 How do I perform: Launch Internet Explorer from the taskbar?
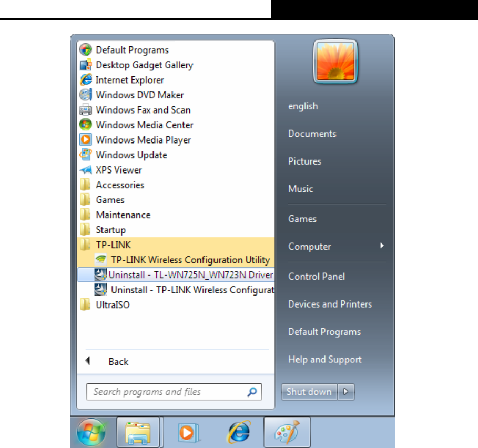239,432
